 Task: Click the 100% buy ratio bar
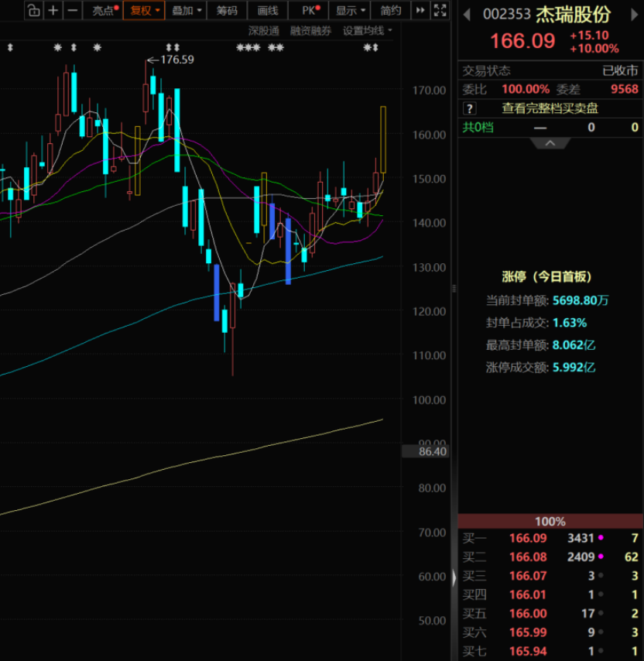click(x=550, y=522)
